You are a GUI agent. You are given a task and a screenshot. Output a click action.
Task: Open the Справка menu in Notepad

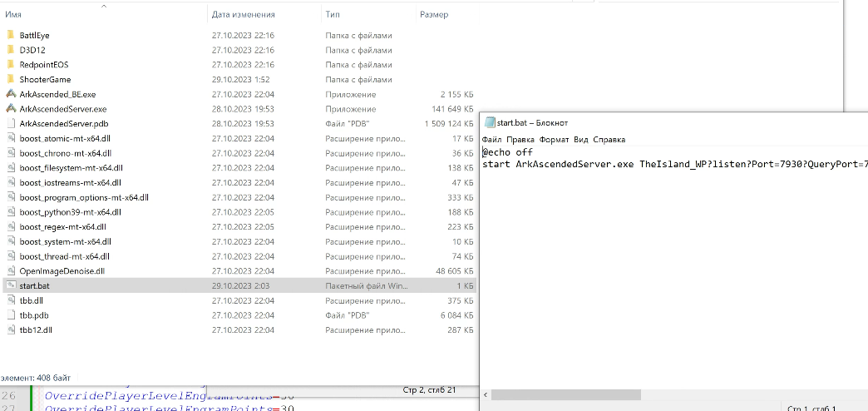pyautogui.click(x=609, y=140)
